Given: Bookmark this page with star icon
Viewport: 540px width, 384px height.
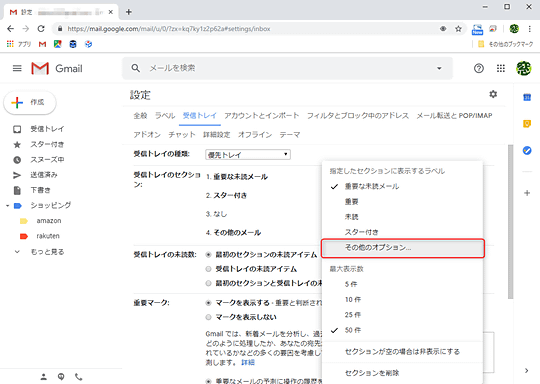Looking at the screenshot, I should pos(458,29).
